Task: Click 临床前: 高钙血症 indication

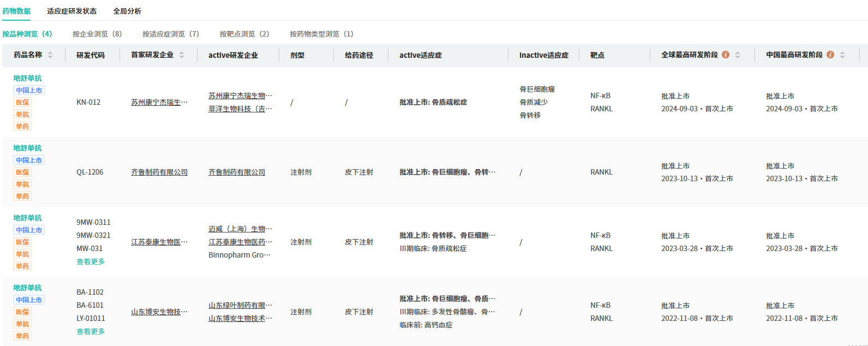Action: [426, 325]
